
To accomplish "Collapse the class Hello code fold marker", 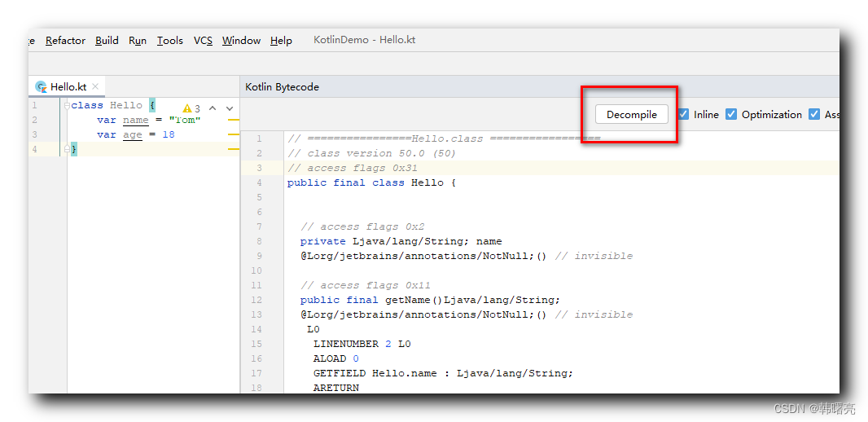I will click(x=66, y=105).
